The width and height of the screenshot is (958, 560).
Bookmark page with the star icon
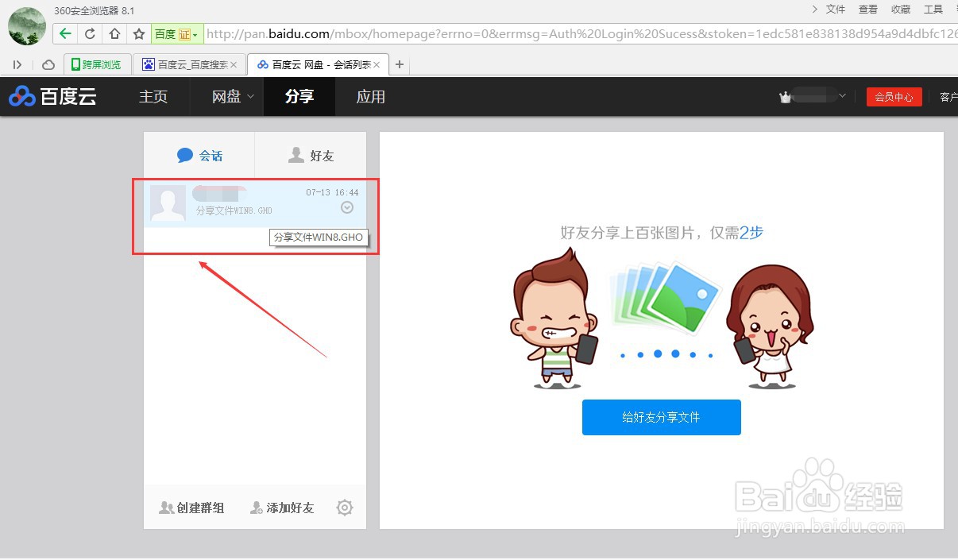coord(139,34)
